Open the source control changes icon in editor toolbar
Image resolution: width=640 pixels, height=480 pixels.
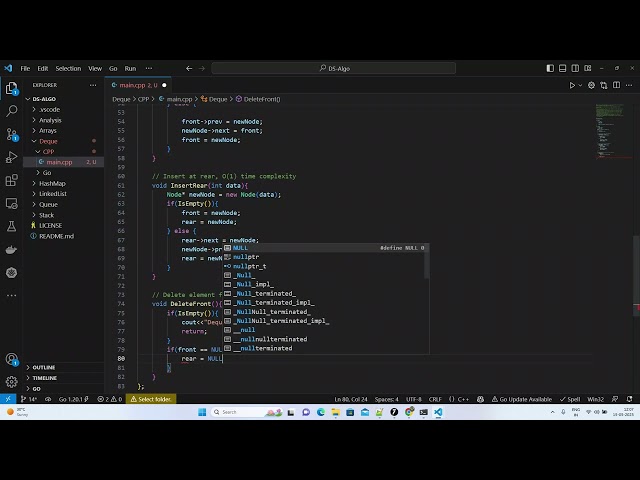tap(604, 85)
